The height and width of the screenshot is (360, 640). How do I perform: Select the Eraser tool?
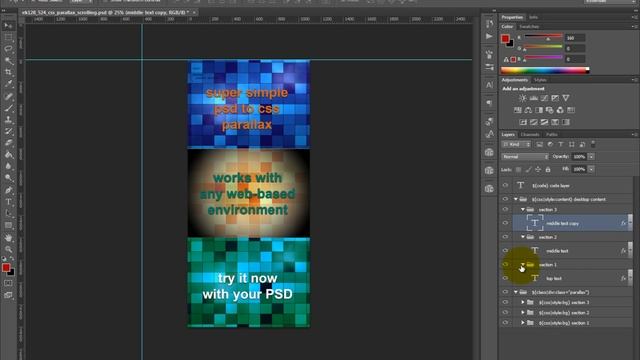8,143
